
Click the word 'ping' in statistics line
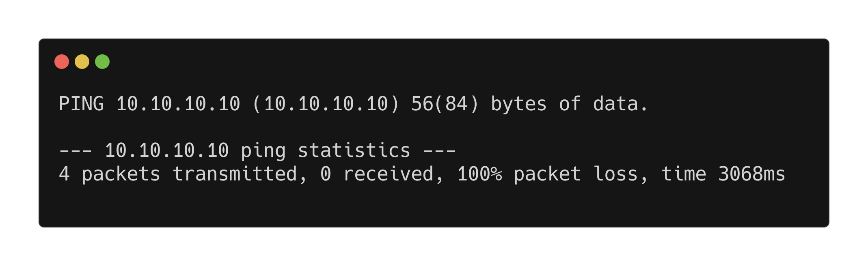(263, 150)
